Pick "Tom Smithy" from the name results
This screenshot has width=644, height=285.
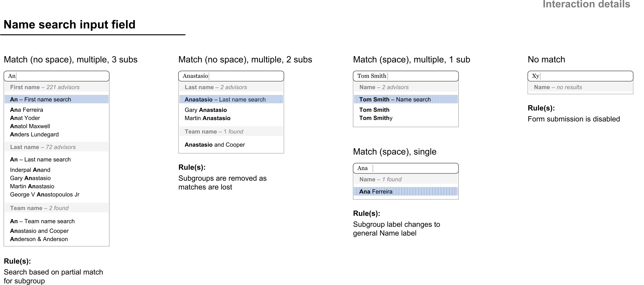click(x=376, y=118)
